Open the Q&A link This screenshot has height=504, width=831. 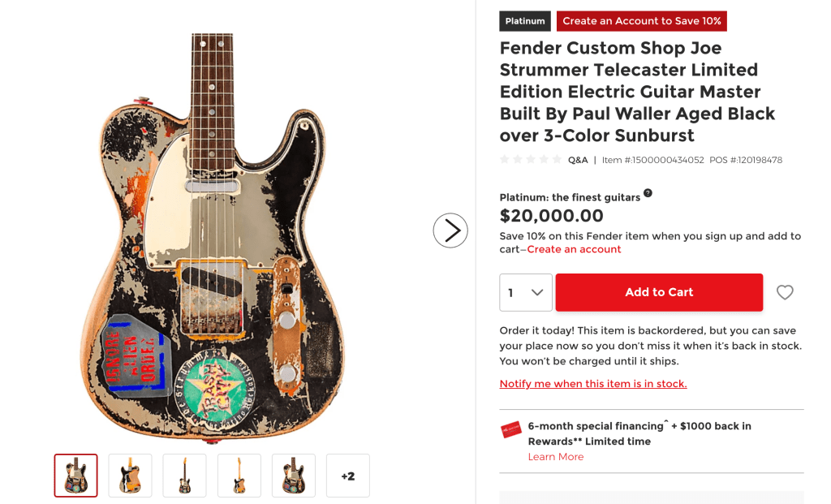pyautogui.click(x=578, y=160)
